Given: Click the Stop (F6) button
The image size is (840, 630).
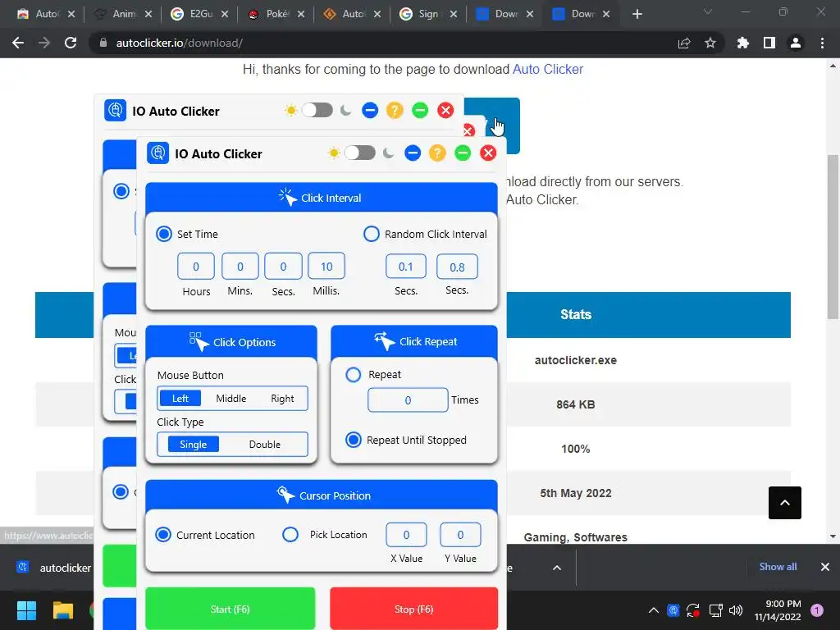Looking at the screenshot, I should (413, 609).
